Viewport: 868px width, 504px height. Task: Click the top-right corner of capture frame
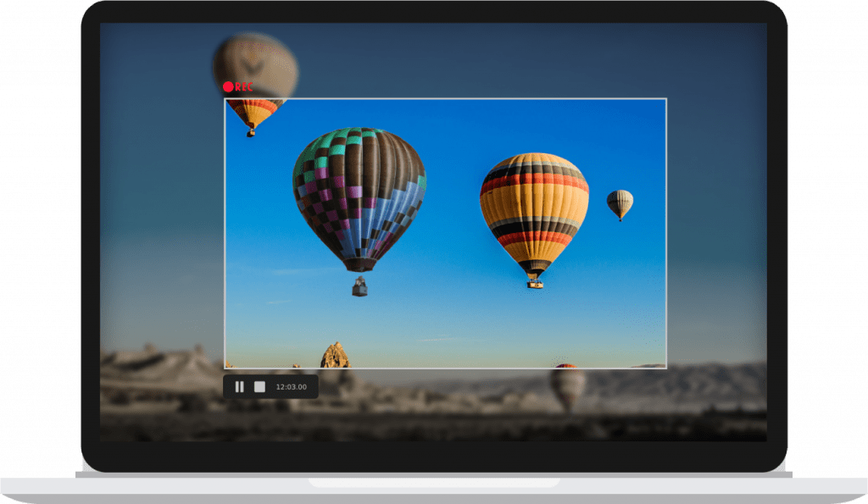click(x=666, y=99)
